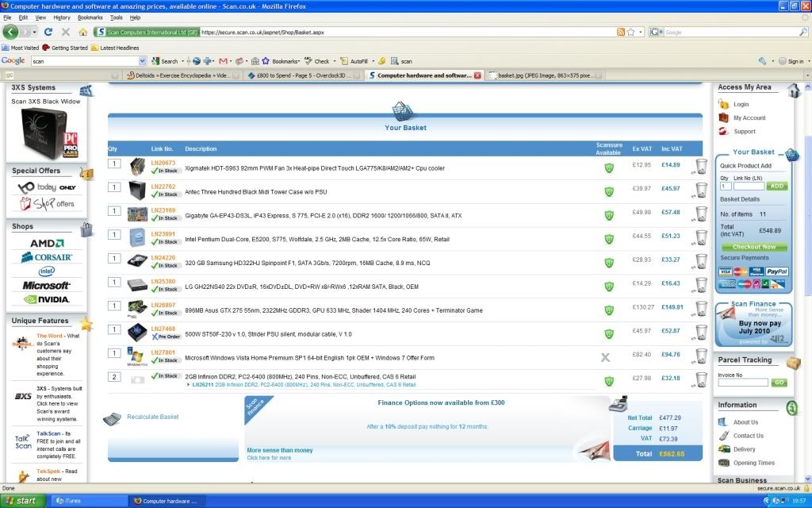The image size is (812, 508).
Task: Open the Tools menu
Action: tap(117, 17)
